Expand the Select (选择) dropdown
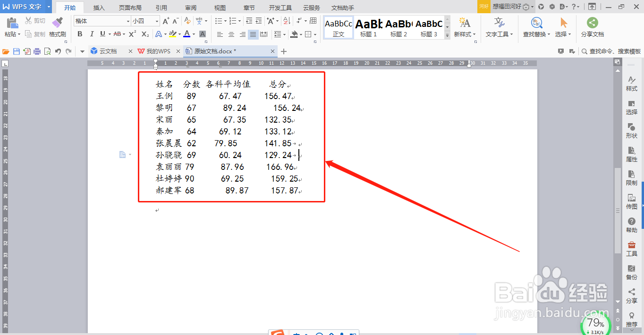This screenshot has height=335, width=644. 569,34
